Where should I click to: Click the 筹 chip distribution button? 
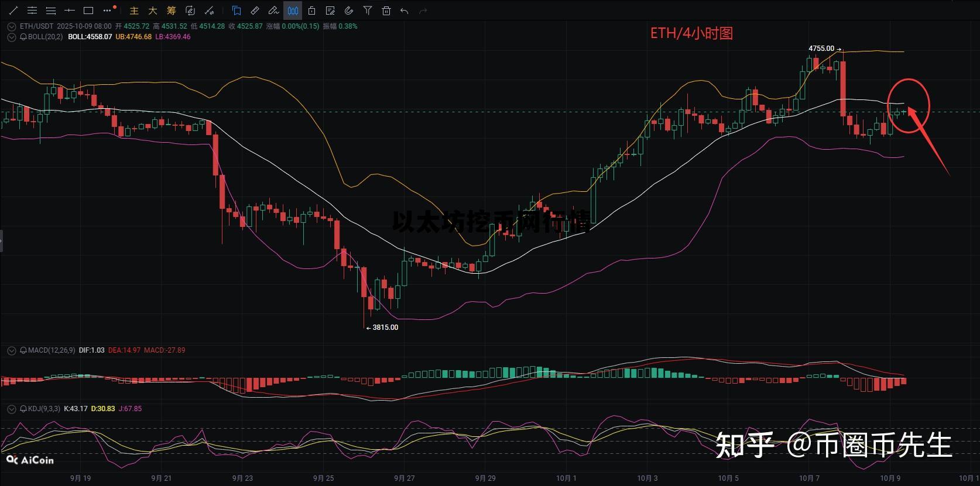point(171,11)
